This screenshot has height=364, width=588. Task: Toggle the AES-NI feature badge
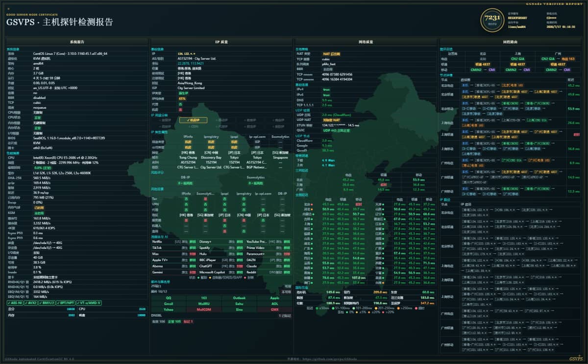pyautogui.click(x=16, y=302)
